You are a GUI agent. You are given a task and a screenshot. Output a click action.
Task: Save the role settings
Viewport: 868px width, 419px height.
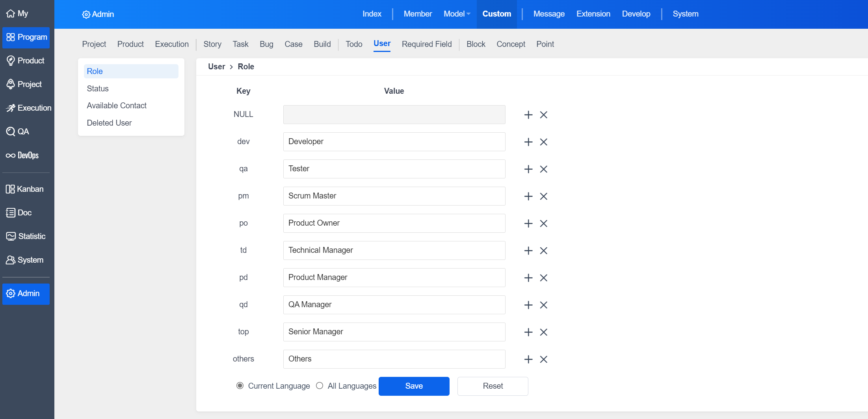tap(414, 386)
